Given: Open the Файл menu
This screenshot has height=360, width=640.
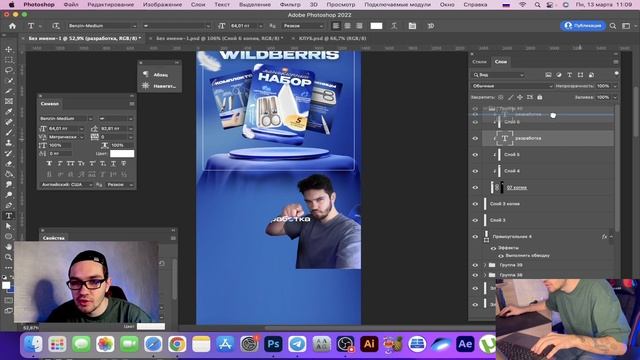Looking at the screenshot, I should pyautogui.click(x=71, y=4).
